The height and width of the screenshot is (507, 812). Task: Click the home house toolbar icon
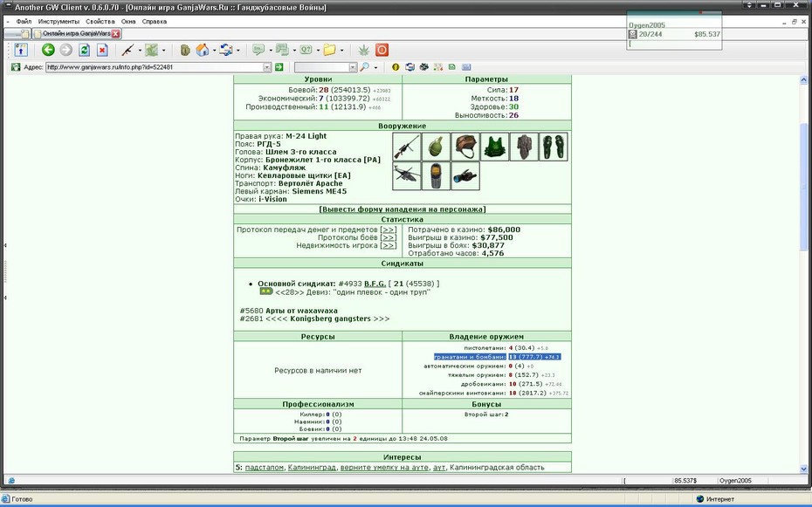pyautogui.click(x=203, y=51)
